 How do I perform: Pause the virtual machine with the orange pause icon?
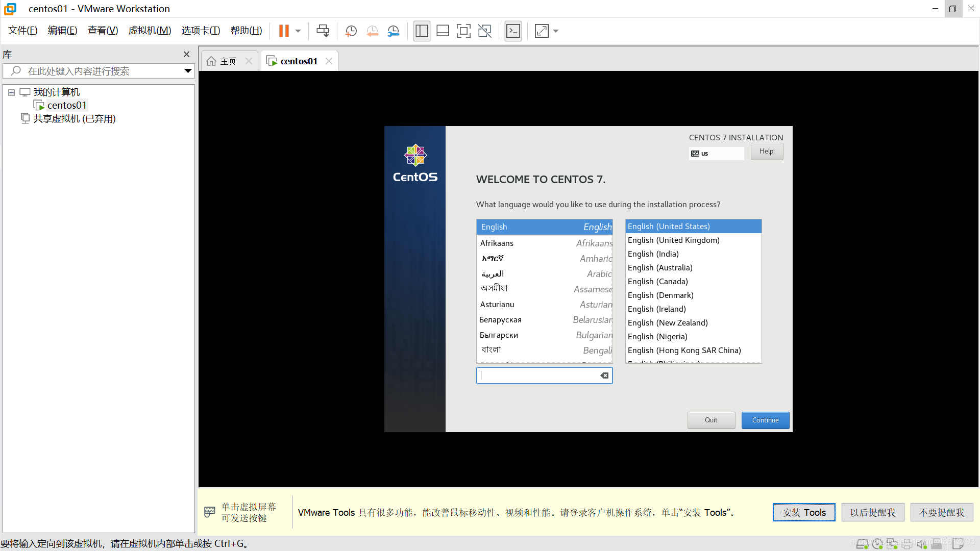tap(284, 31)
